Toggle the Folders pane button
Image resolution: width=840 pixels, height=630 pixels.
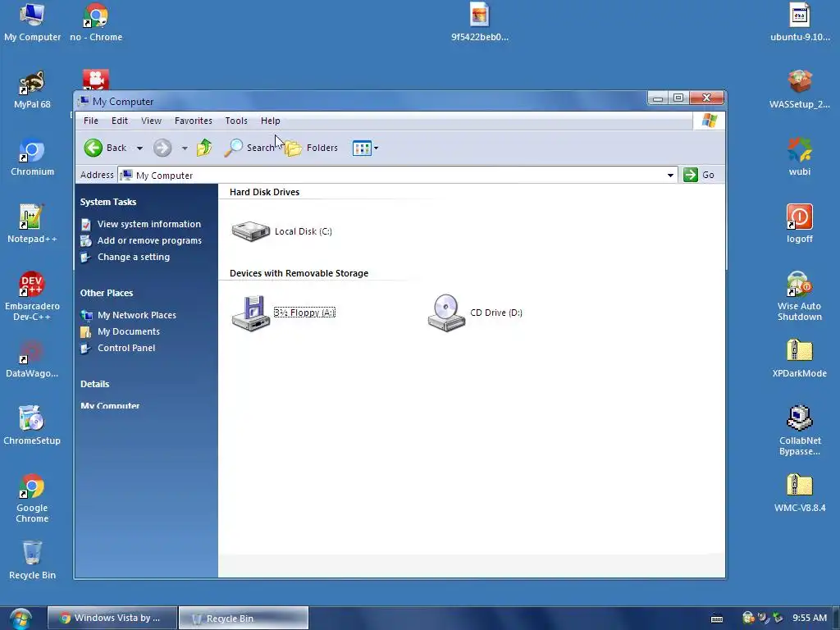tap(311, 148)
